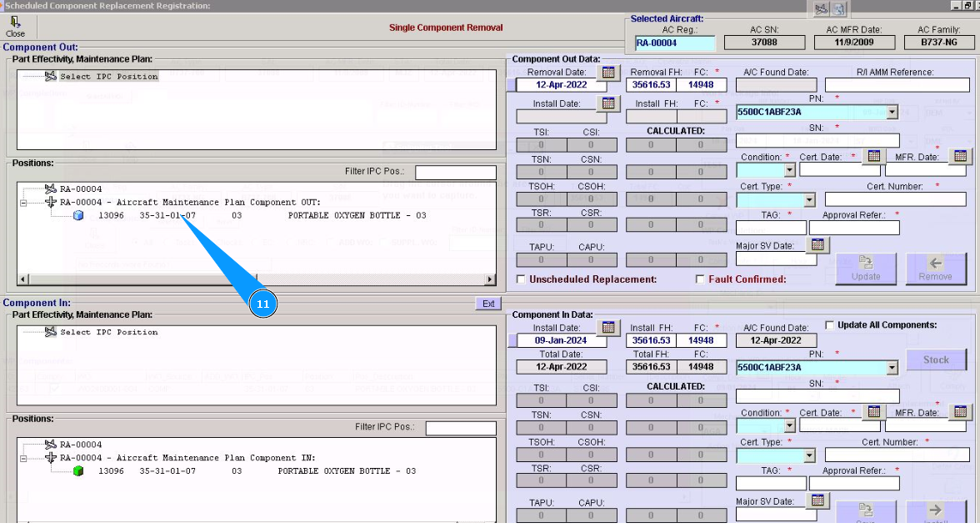The image size is (980, 528).
Task: Enable the Unscheduled Replacement checkbox
Action: click(x=521, y=279)
